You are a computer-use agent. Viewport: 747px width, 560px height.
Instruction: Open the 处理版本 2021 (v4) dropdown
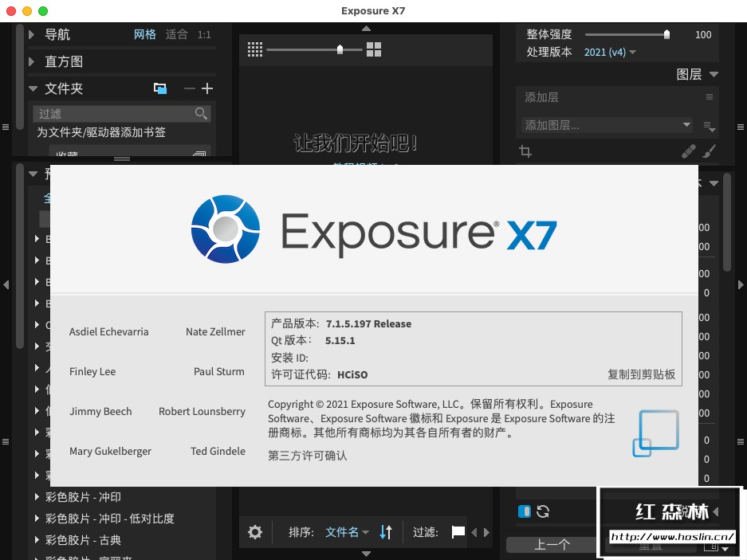(x=610, y=52)
